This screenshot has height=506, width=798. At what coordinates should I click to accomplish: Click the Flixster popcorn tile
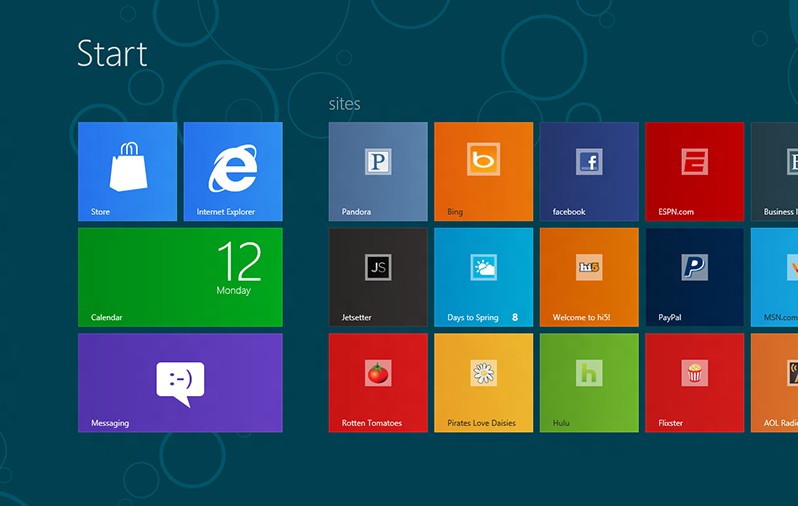point(694,383)
